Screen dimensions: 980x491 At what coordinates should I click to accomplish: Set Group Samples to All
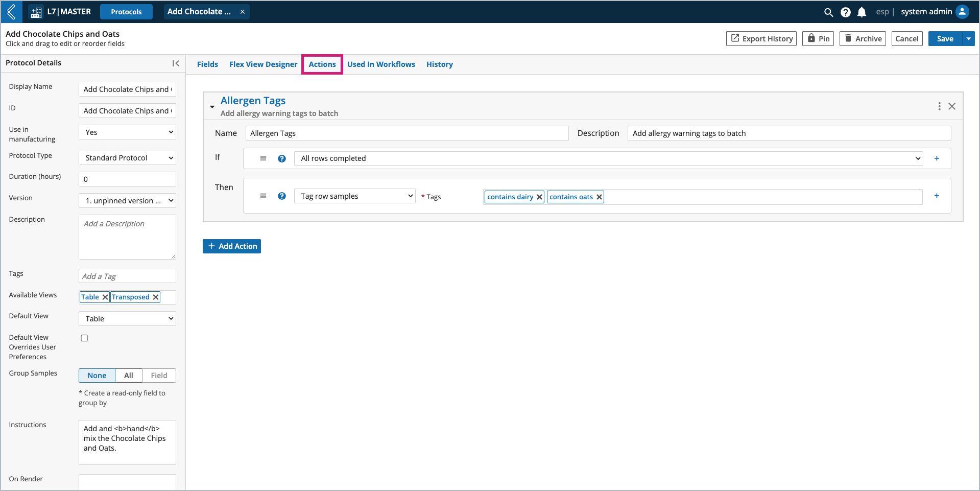pos(129,376)
